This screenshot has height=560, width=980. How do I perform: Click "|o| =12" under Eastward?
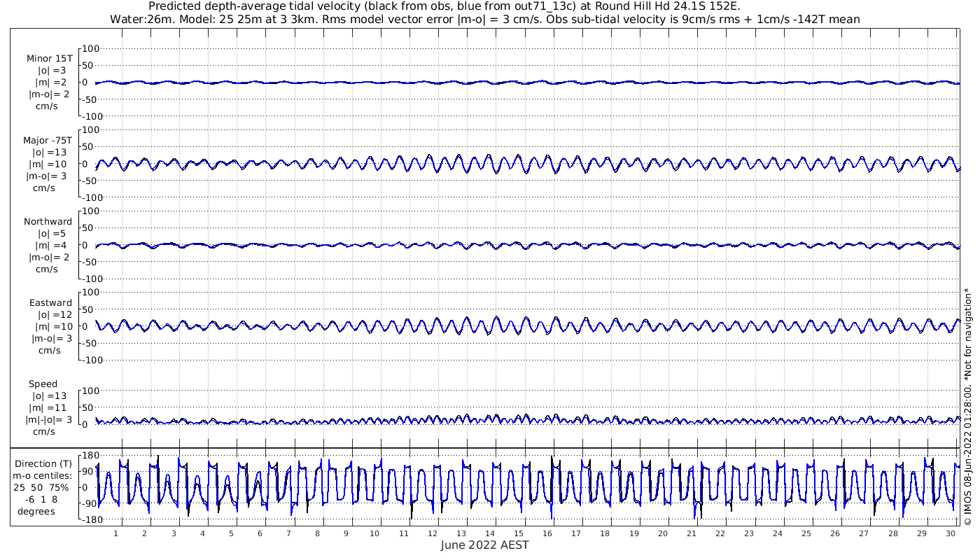(50, 315)
